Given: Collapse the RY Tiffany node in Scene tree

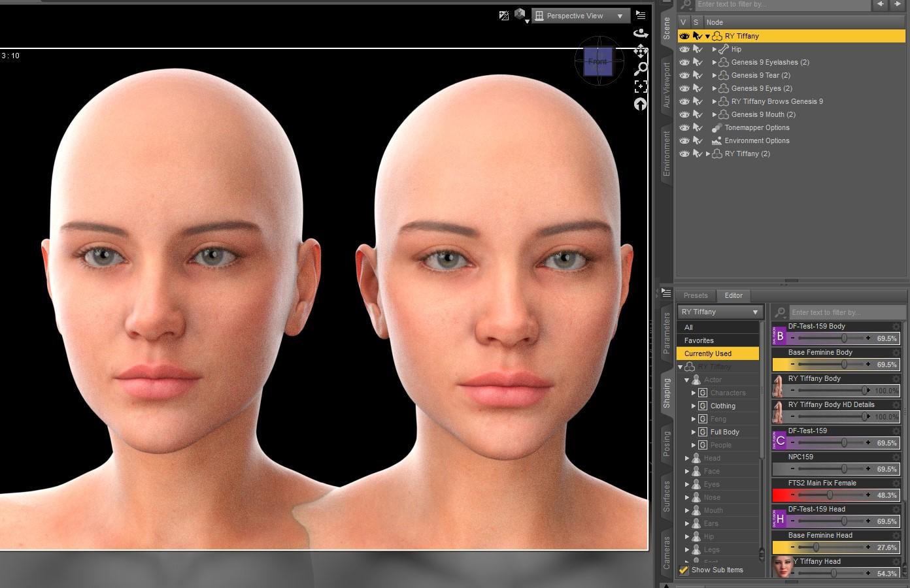Looking at the screenshot, I should coord(707,36).
